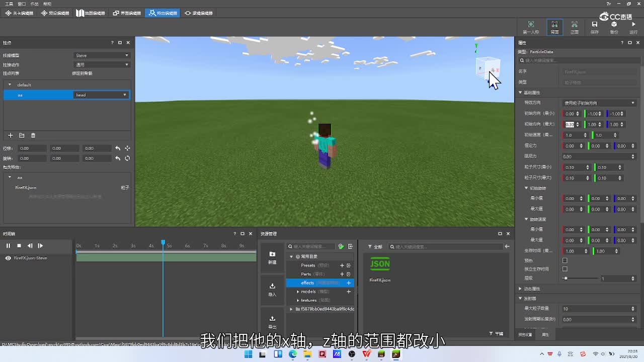Open File Explorer from the taskbar
Screen dimensions: 644x362
coord(307,354)
